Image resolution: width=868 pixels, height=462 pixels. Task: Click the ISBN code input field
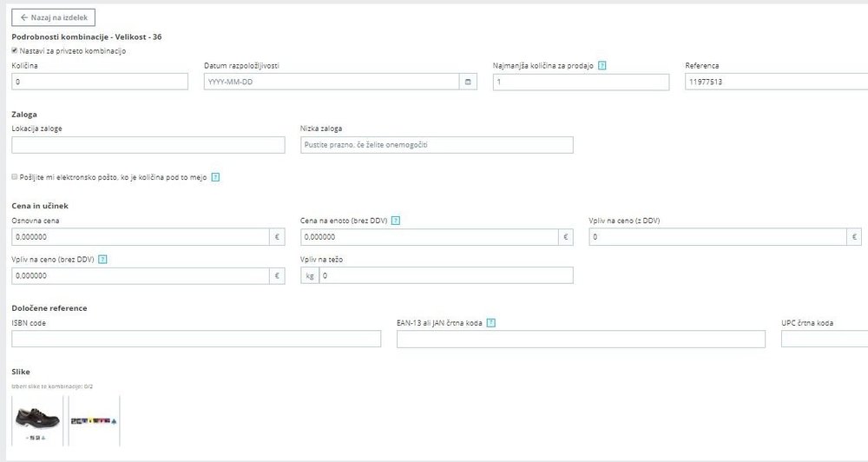(x=196, y=339)
